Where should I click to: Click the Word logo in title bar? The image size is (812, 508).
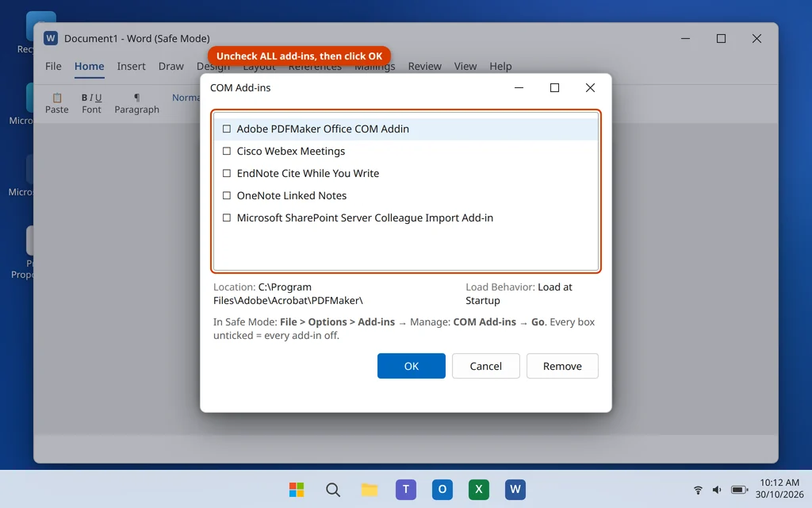tap(51, 38)
